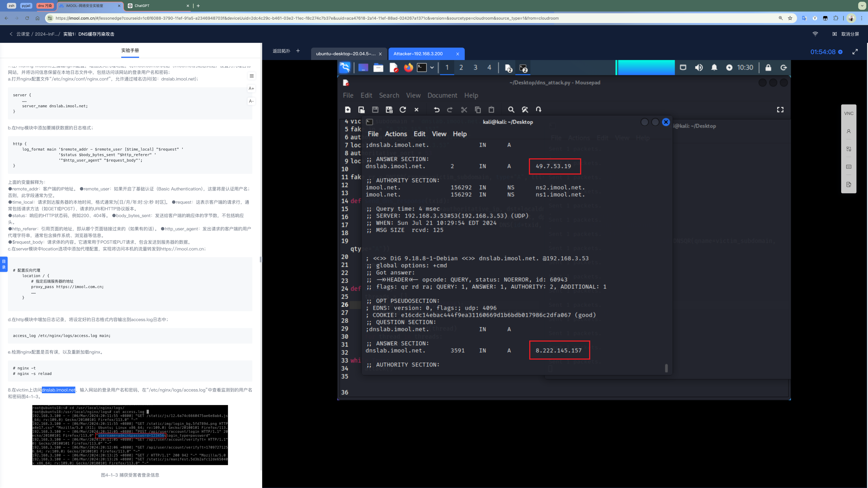Click Mousepad save-as toolbar icon
The width and height of the screenshot is (868, 488).
(x=389, y=110)
